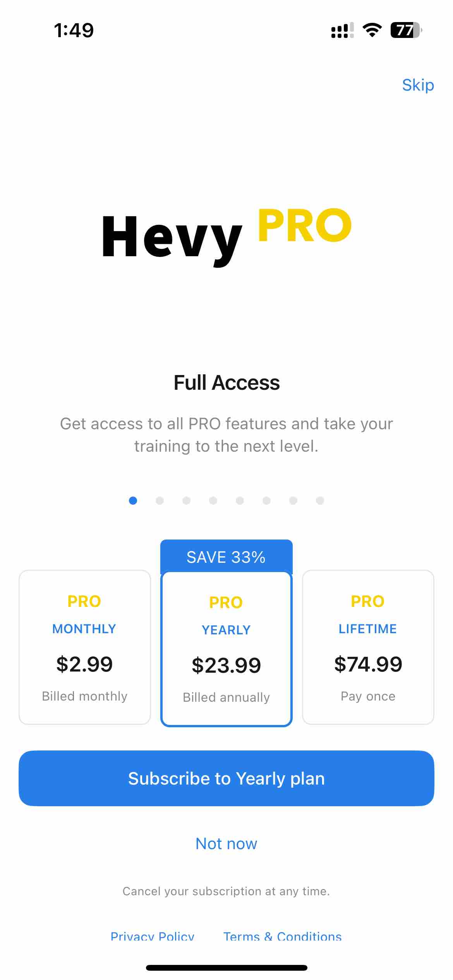Open the Terms & Conditions link
Viewport: 453px width, 980px height.
[x=283, y=936]
